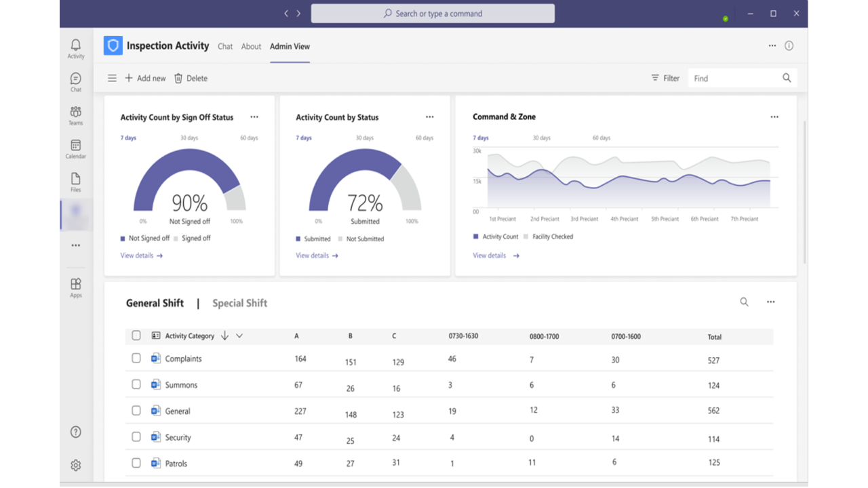This screenshot has height=488, width=868.
Task: Open Command & Zone card options menu
Action: [774, 117]
